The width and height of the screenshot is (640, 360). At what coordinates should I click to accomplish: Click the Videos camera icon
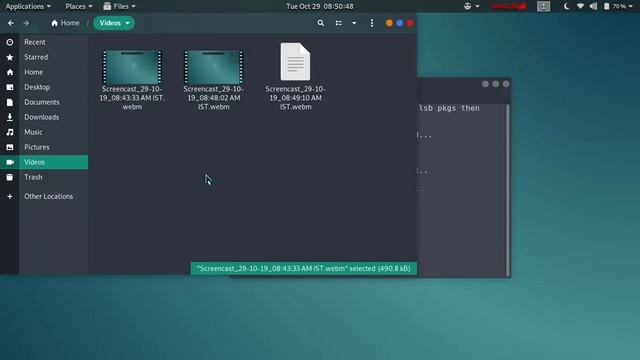(10, 162)
